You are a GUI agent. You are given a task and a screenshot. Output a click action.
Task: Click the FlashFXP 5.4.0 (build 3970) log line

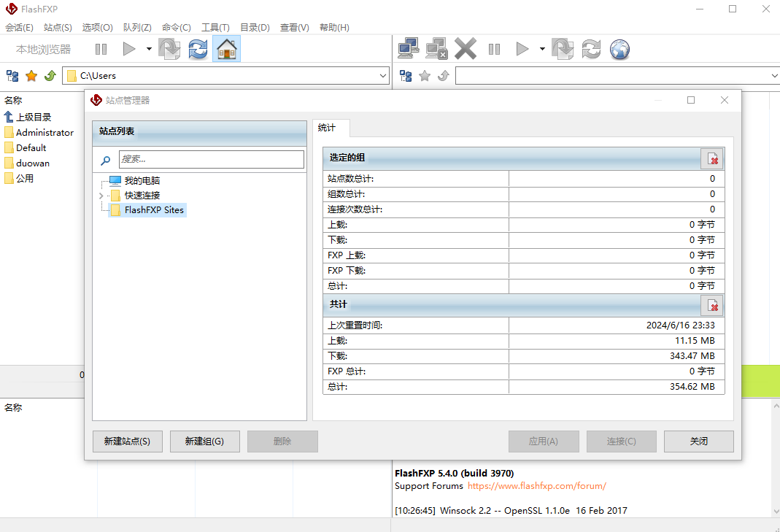click(x=454, y=474)
